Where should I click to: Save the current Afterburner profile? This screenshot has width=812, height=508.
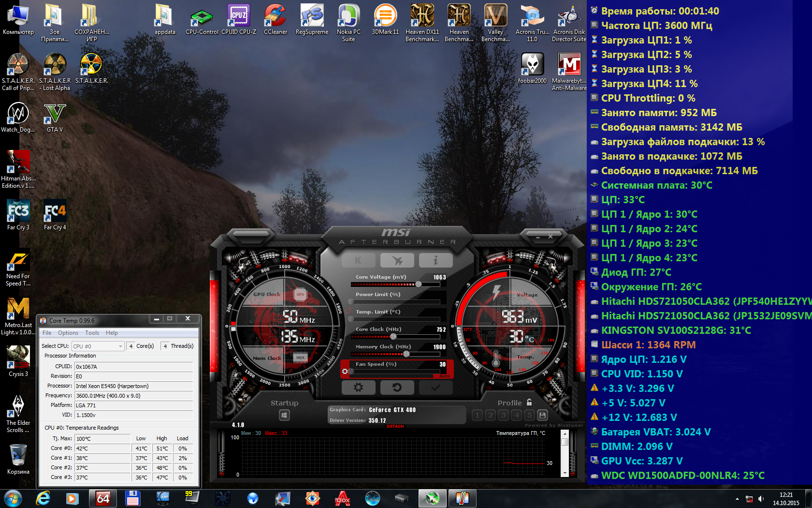(x=543, y=415)
